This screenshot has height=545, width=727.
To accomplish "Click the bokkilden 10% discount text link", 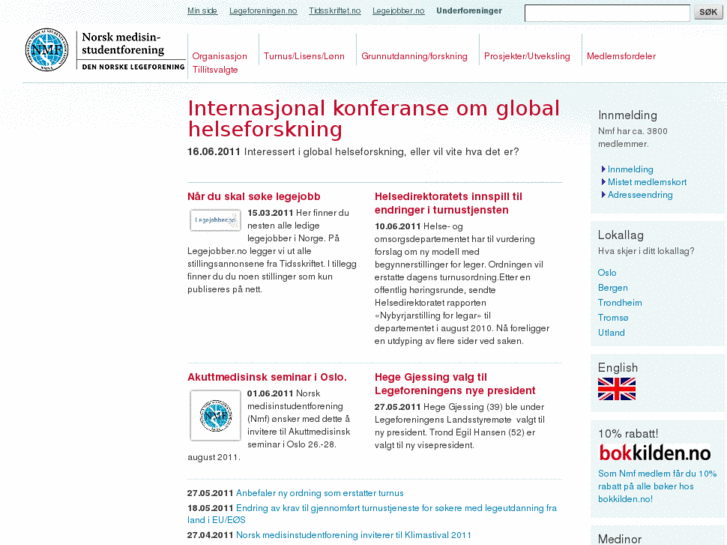I will pyautogui.click(x=657, y=486).
